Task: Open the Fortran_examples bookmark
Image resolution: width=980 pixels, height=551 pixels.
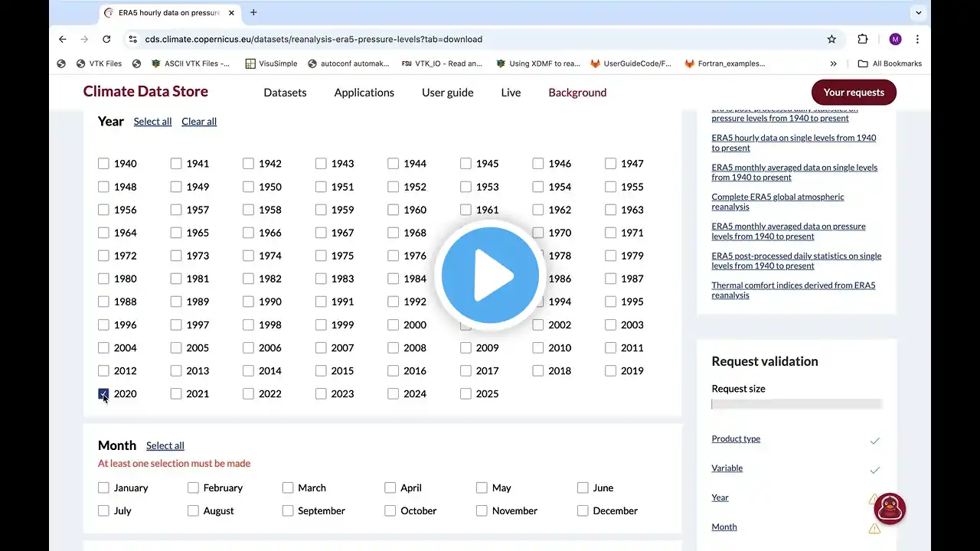Action: 725,64
